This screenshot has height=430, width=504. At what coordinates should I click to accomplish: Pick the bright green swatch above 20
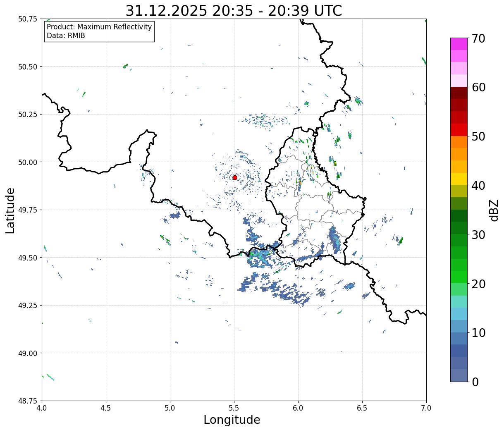point(459,277)
